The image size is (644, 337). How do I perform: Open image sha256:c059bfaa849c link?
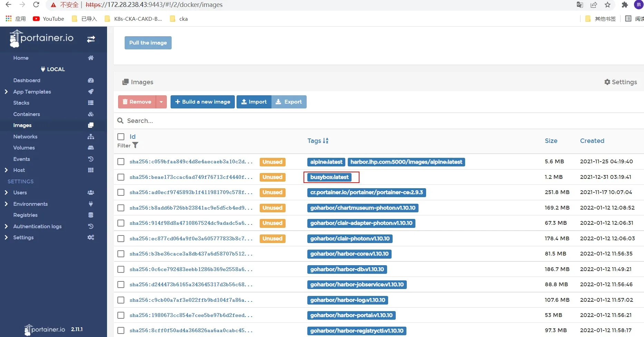pyautogui.click(x=191, y=162)
